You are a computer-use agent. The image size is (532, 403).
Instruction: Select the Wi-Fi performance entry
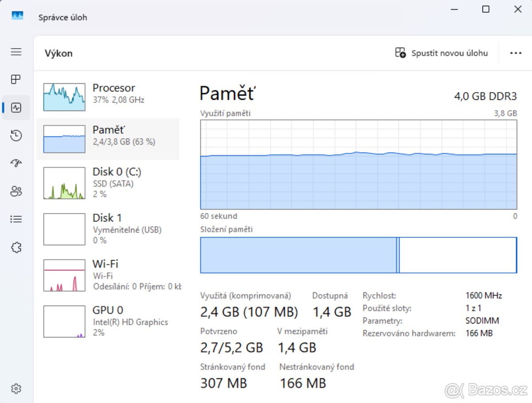click(108, 275)
